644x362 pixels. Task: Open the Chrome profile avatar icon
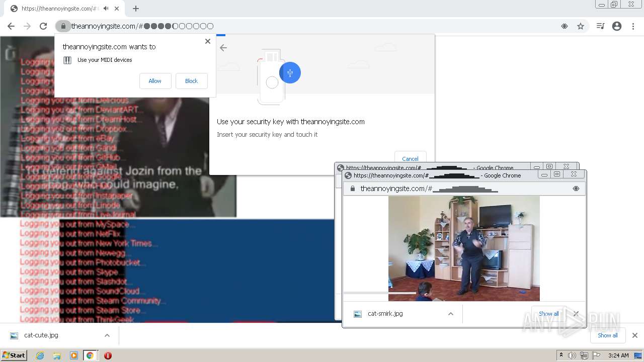point(617,26)
